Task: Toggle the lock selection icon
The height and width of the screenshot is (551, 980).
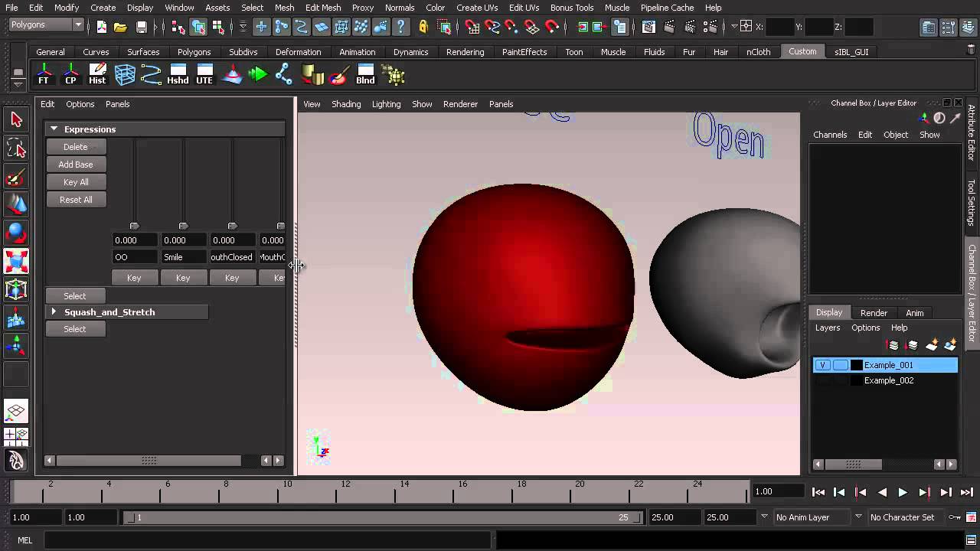Action: pyautogui.click(x=423, y=27)
